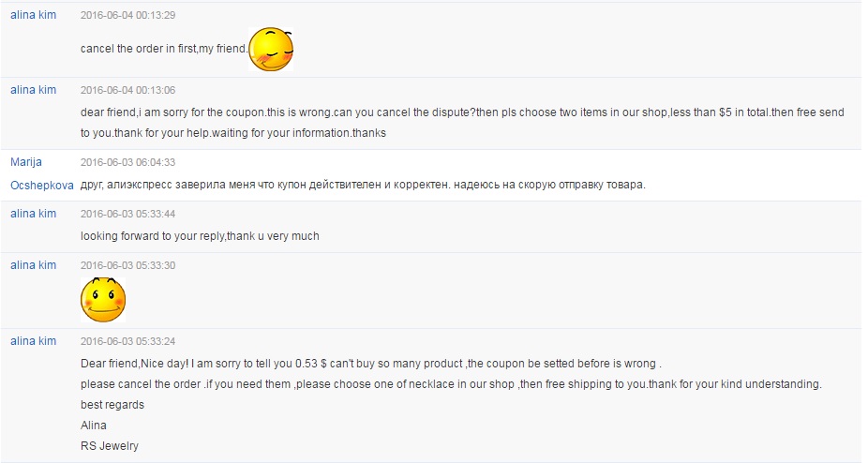Click the 'cancel the order in first' message text

[164, 49]
